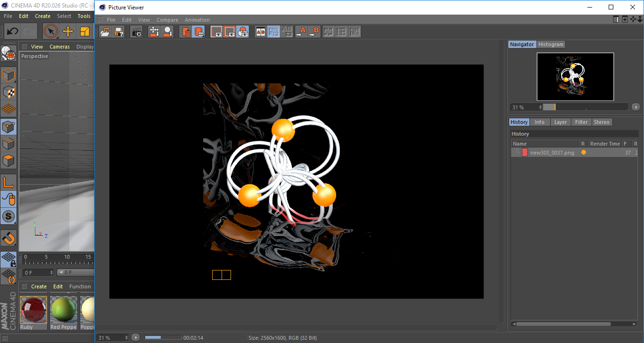
Task: Click the 0 F current frame field
Action: [x=38, y=272]
